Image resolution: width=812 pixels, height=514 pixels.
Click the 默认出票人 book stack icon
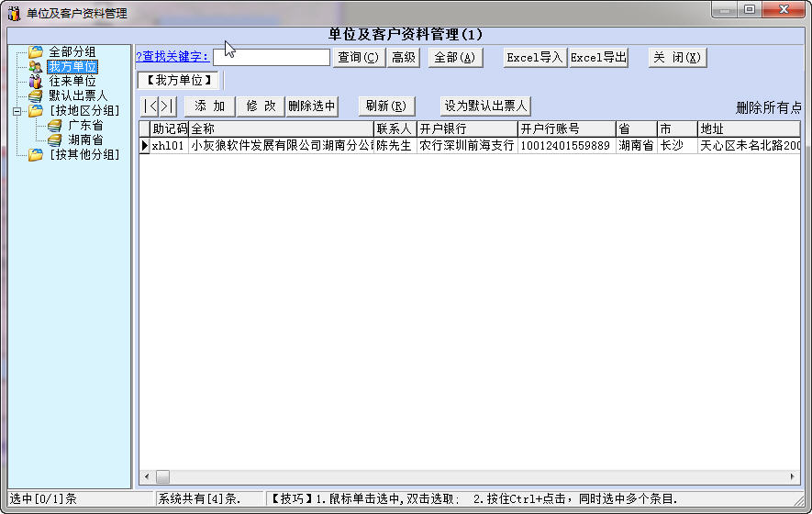coord(36,95)
